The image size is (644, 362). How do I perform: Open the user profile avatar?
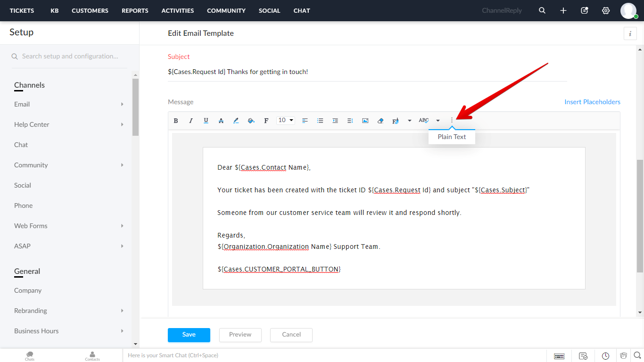tap(628, 10)
